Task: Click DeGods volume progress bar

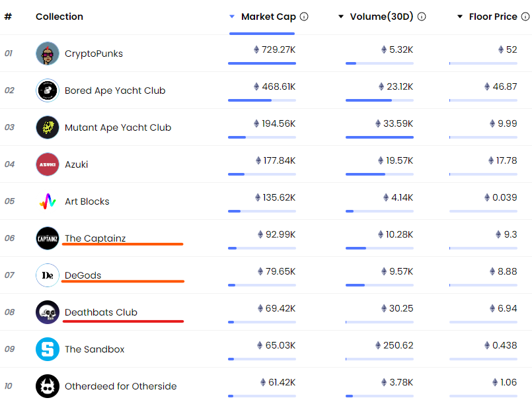Action: click(x=379, y=285)
